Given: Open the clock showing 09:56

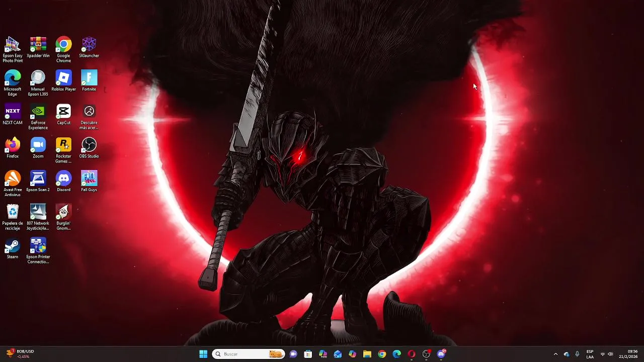Looking at the screenshot, I should click(628, 354).
